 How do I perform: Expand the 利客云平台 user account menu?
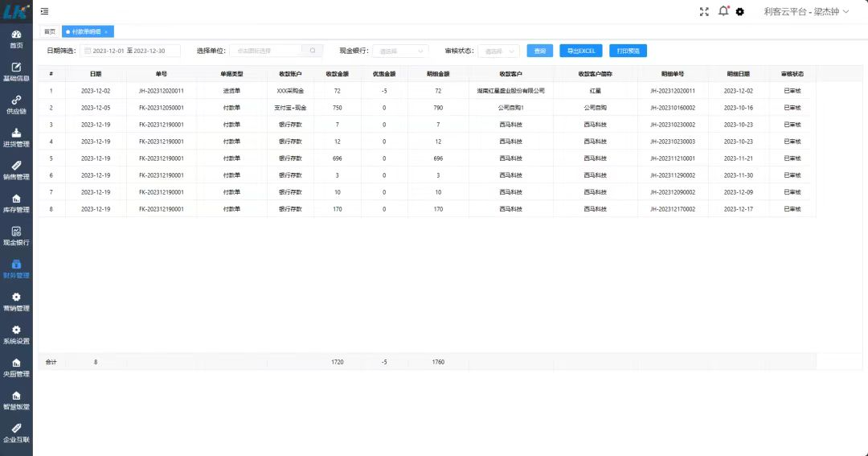pos(806,11)
